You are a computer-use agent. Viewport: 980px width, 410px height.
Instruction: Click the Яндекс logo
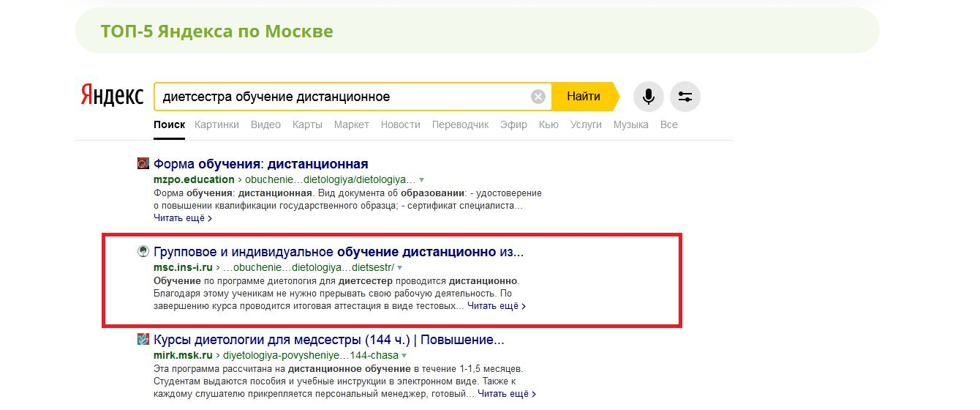(x=111, y=96)
